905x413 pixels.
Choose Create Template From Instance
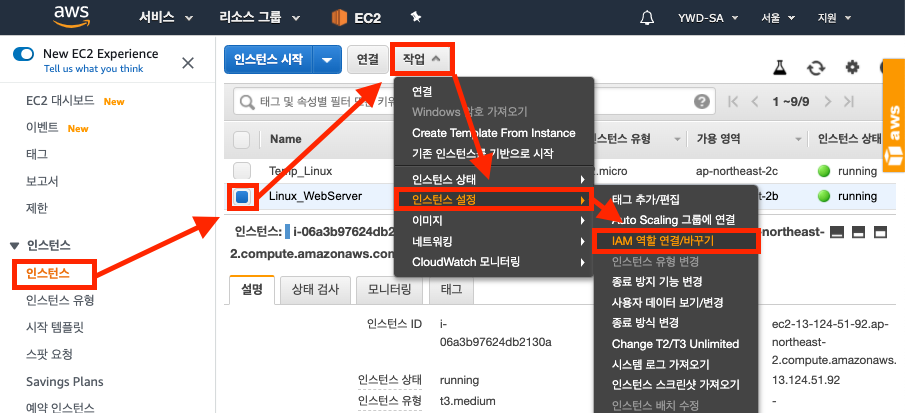point(493,133)
